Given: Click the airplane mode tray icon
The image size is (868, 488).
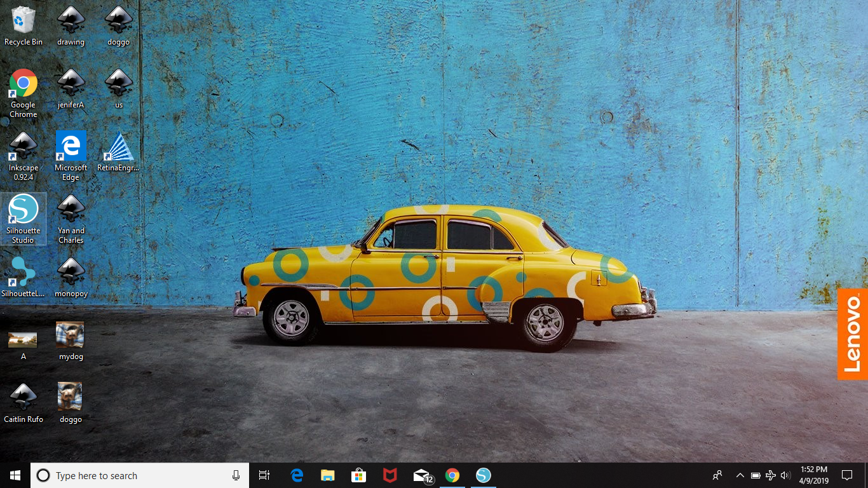Looking at the screenshot, I should [x=771, y=475].
